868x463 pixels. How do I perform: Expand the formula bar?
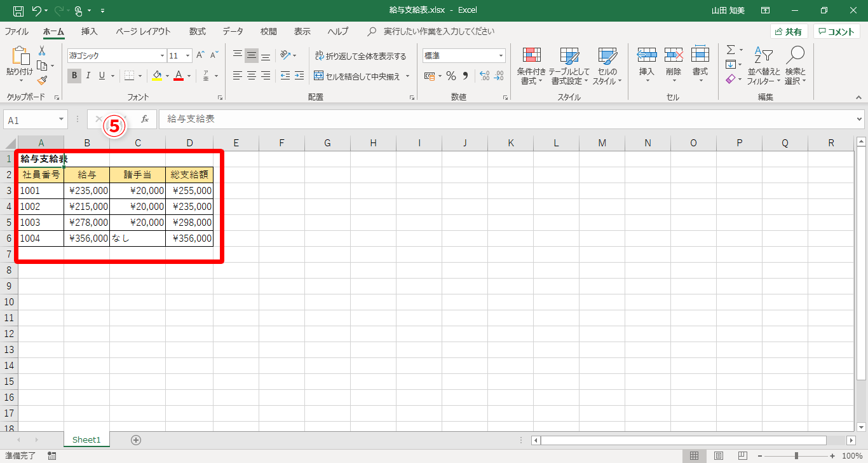pyautogui.click(x=860, y=119)
